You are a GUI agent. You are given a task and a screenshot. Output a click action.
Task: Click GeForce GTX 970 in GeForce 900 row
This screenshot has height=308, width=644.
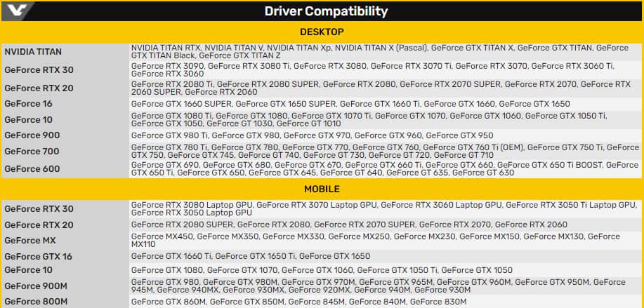317,135
